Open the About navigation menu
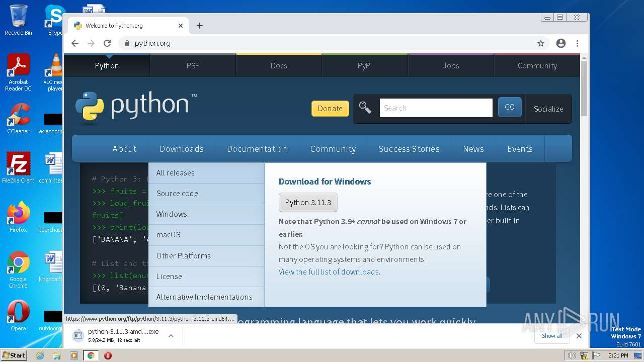Screen dimensions: 644x362 124,149
